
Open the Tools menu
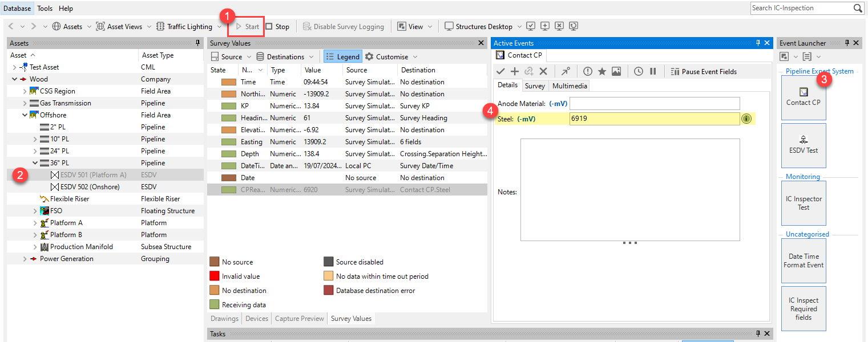click(45, 9)
